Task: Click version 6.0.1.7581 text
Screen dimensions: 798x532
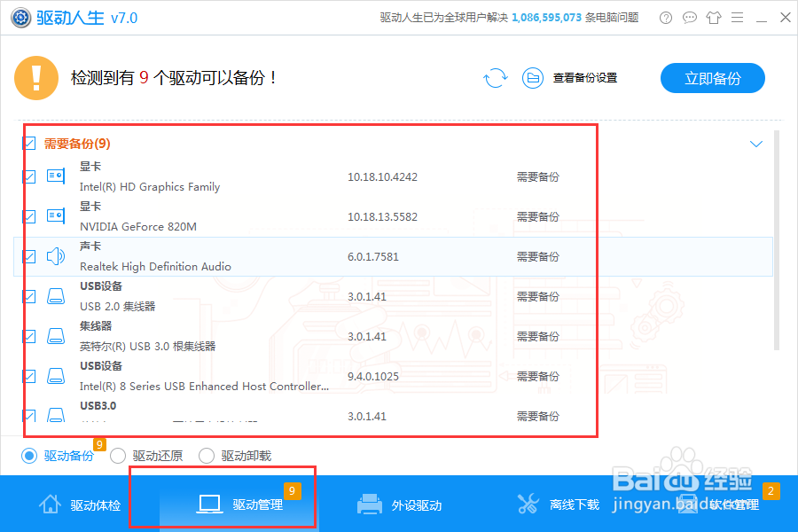Action: [x=373, y=256]
